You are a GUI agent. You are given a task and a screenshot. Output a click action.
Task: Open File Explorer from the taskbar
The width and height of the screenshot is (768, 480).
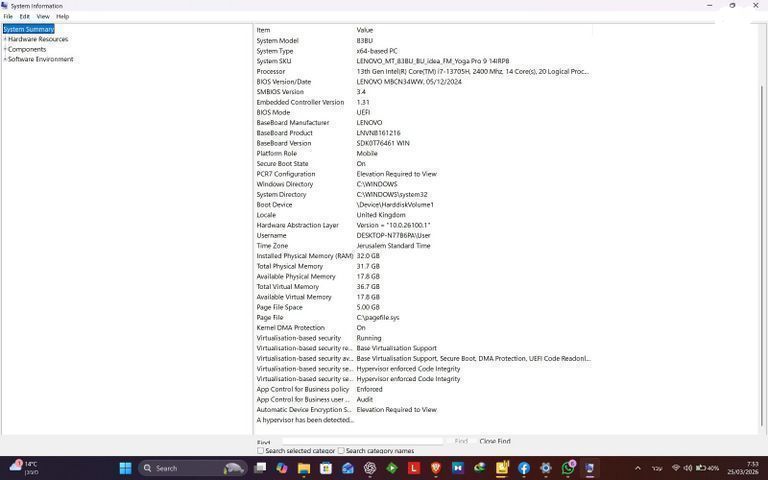[x=304, y=468]
